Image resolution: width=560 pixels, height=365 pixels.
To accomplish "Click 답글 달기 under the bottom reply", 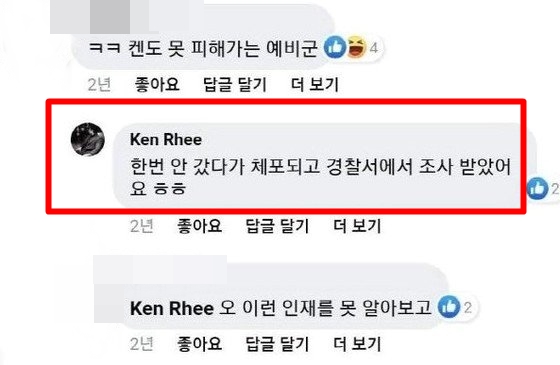I will tap(278, 344).
